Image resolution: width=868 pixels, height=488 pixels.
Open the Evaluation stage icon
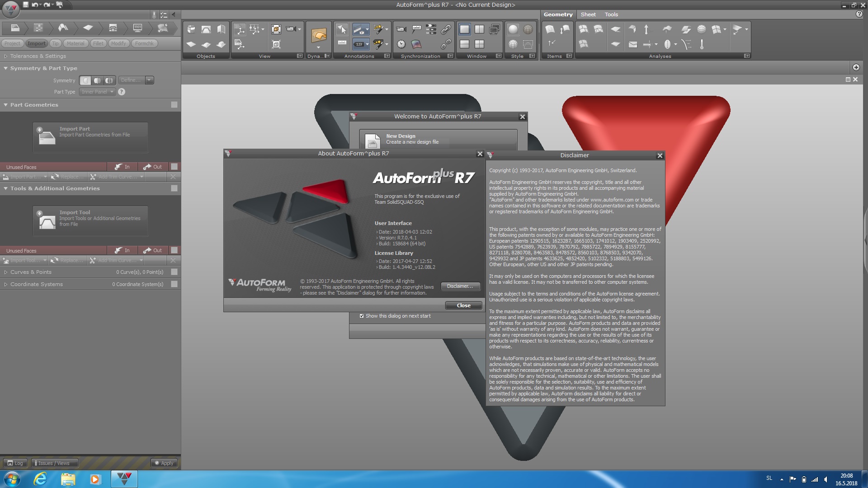pyautogui.click(x=162, y=28)
